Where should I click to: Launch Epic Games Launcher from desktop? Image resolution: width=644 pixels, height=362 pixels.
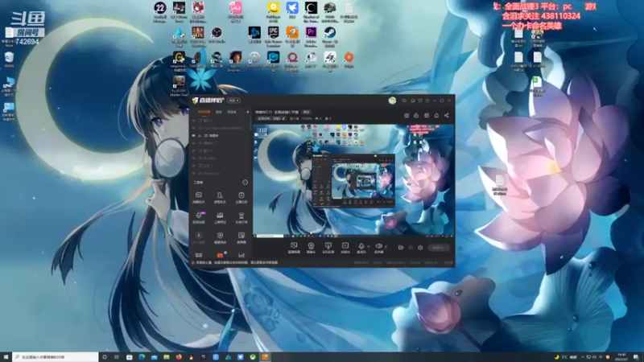click(273, 33)
